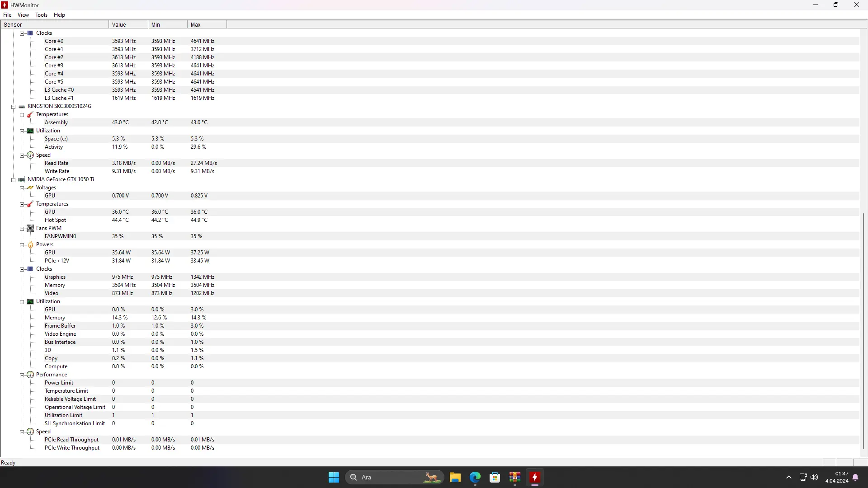The image size is (868, 488).
Task: Show hidden system tray icons
Action: click(789, 477)
